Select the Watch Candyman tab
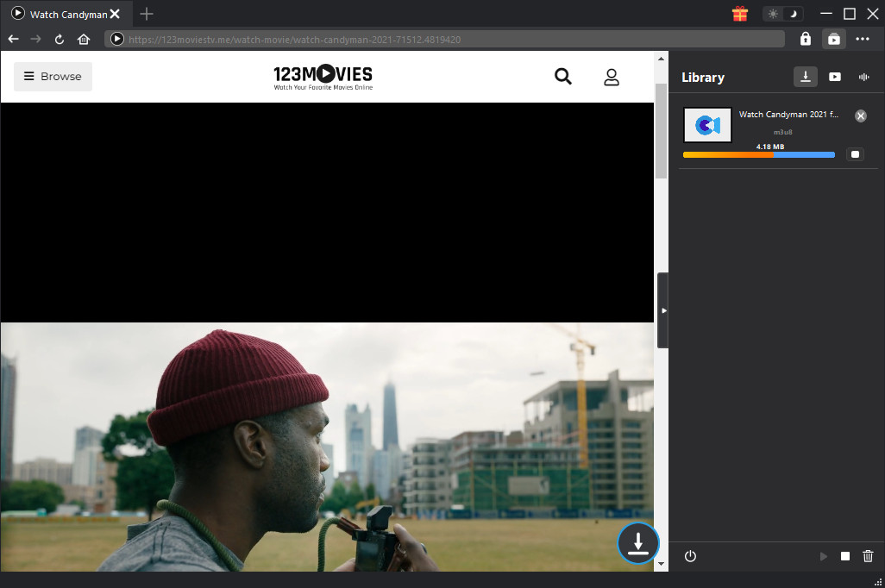 pyautogui.click(x=60, y=14)
